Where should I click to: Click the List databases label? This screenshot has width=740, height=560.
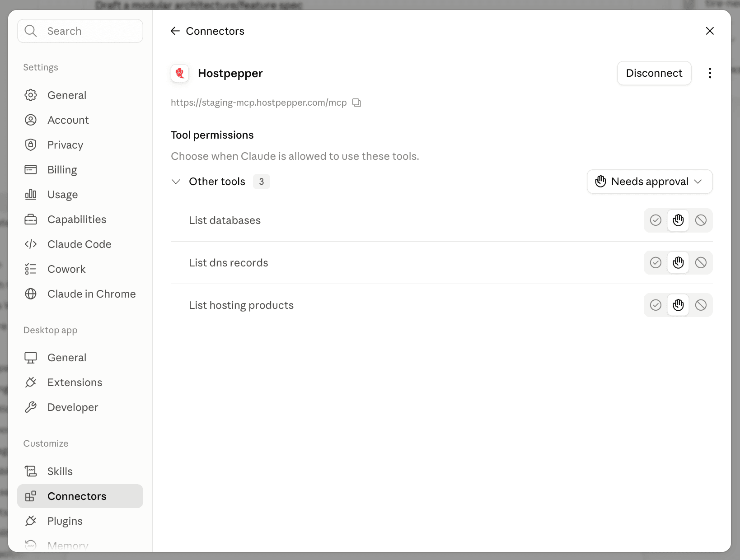[225, 220]
